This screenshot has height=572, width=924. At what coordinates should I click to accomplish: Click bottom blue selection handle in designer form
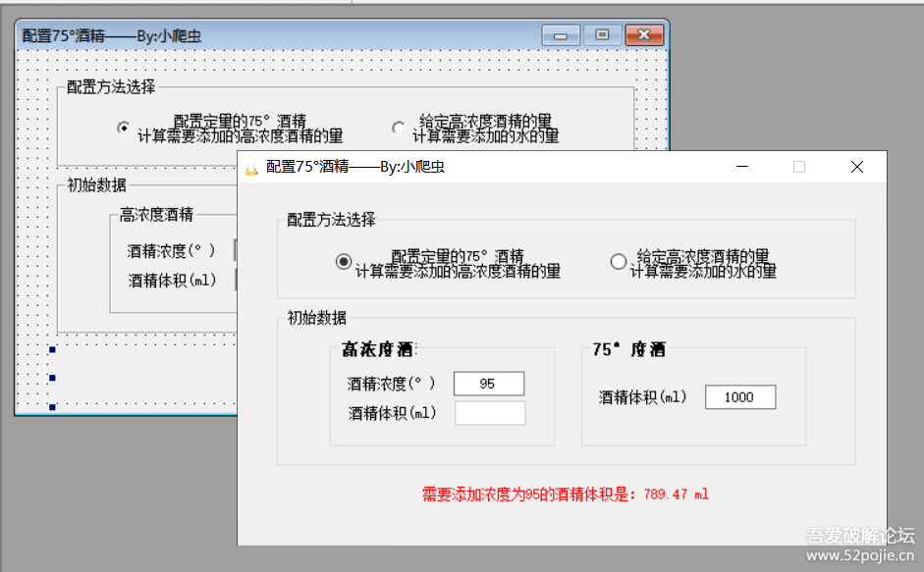tap(52, 407)
